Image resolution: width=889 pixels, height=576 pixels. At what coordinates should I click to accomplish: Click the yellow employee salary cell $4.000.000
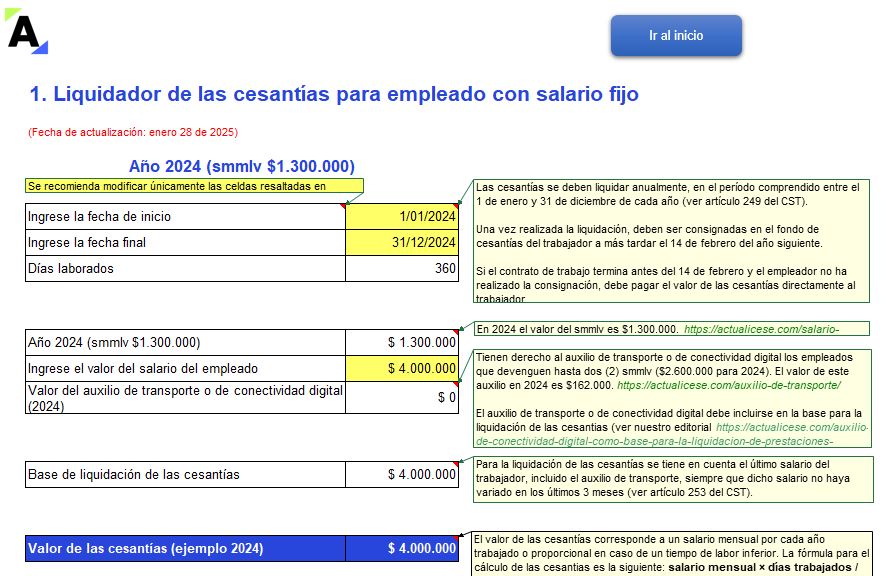[402, 369]
